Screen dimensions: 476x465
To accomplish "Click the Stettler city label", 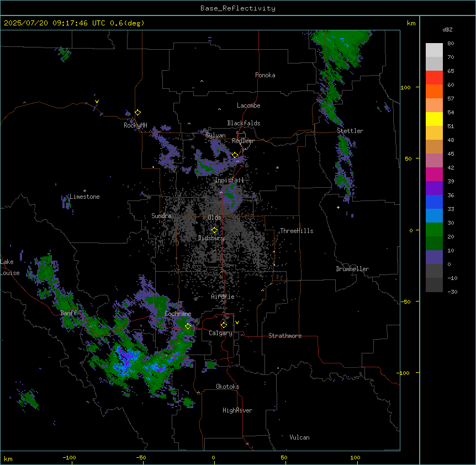I will pyautogui.click(x=350, y=131).
